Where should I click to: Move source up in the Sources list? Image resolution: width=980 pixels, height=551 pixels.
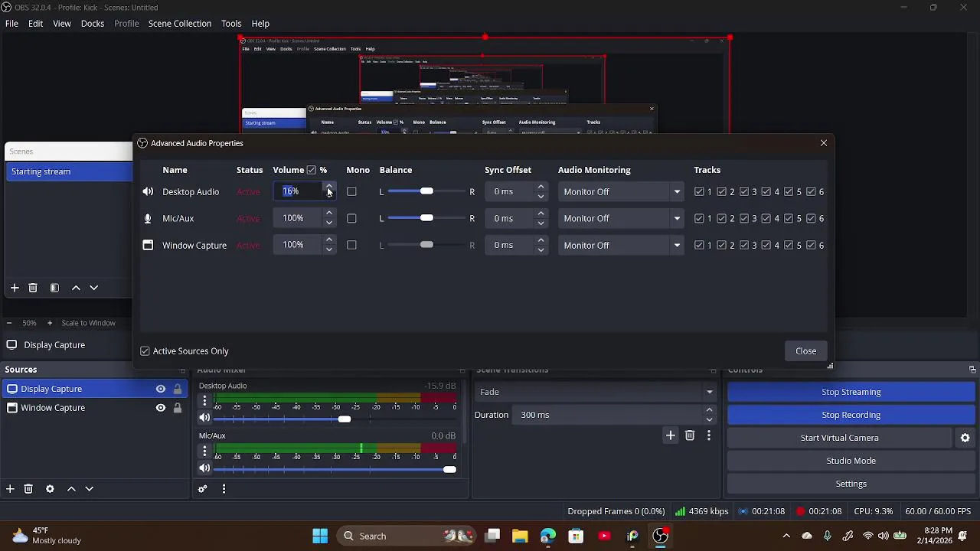(x=71, y=489)
